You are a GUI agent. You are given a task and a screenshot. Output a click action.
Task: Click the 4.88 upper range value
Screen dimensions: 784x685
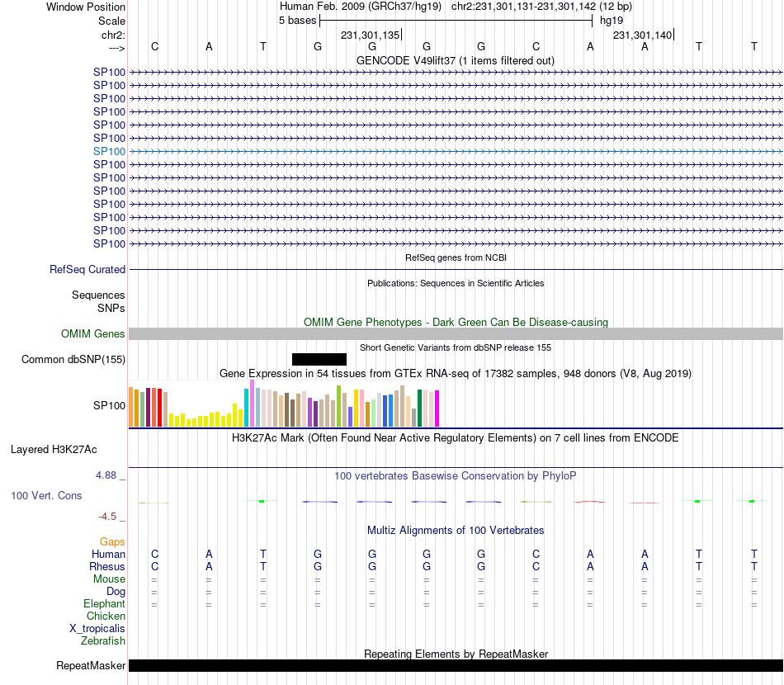tap(106, 475)
